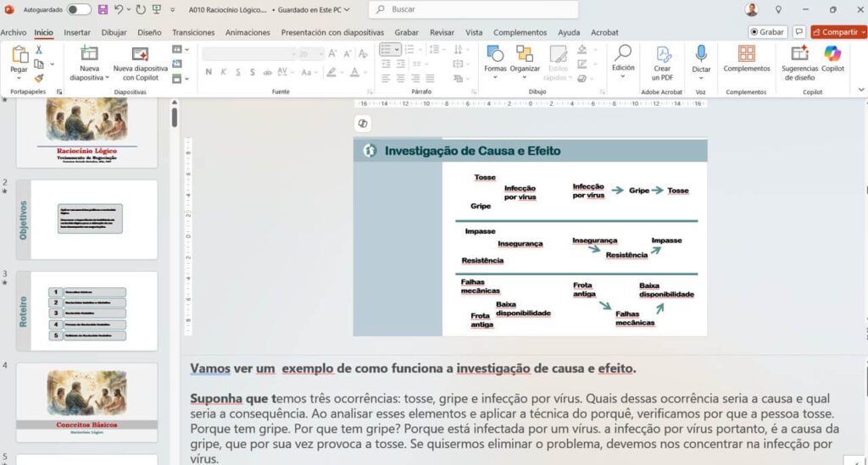Align text left icon
868x465 pixels.
coord(386,79)
